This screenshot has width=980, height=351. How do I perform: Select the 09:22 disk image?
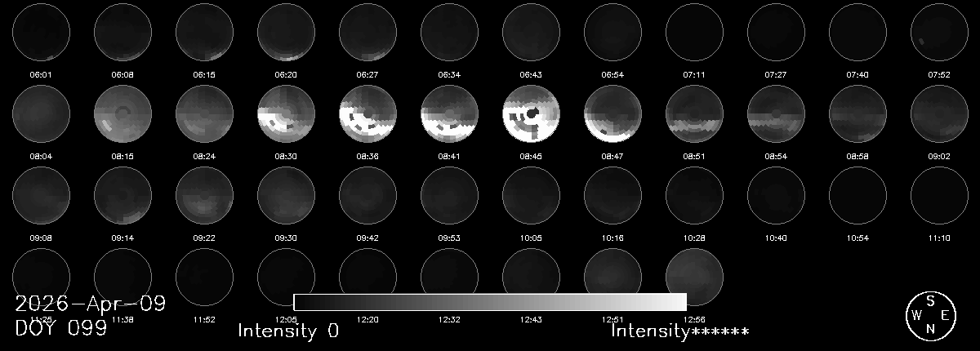point(204,196)
